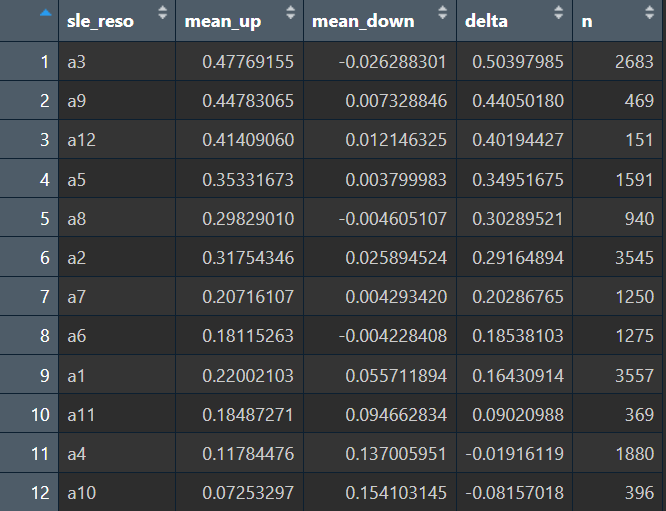The width and height of the screenshot is (666, 511).
Task: Click delta value 0.16430914
Action: coord(518,375)
